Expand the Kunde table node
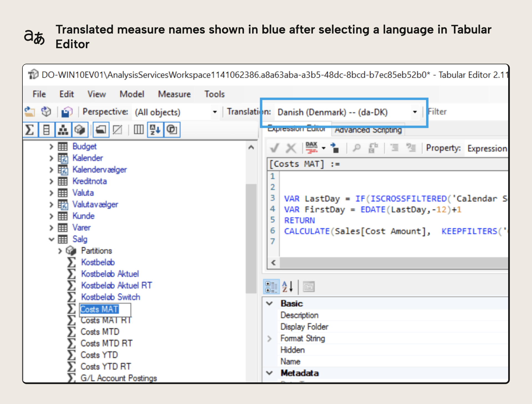The height and width of the screenshot is (404, 532). pos(51,216)
